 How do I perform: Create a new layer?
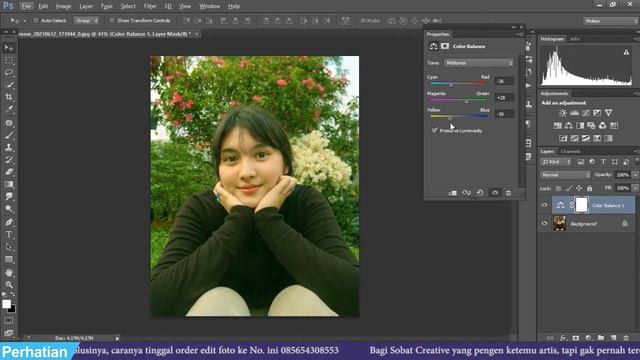[x=613, y=338]
